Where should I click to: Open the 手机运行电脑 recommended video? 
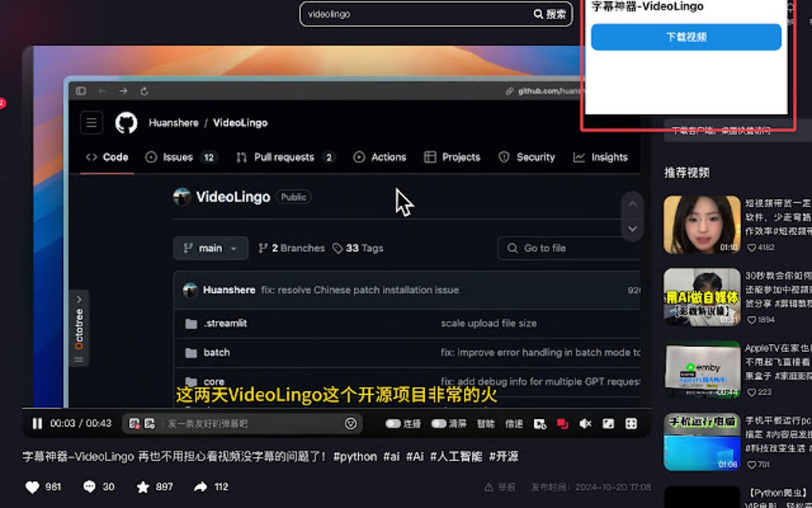point(701,442)
